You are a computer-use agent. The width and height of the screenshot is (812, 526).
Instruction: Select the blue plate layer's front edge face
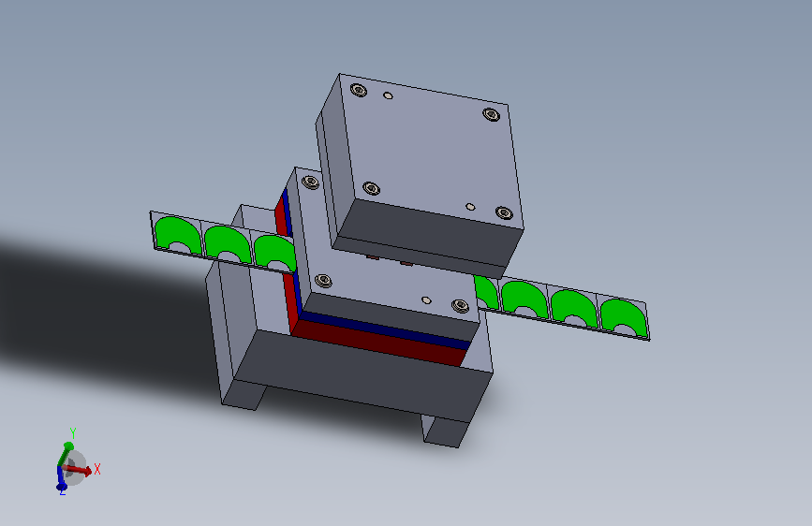pos(386,329)
